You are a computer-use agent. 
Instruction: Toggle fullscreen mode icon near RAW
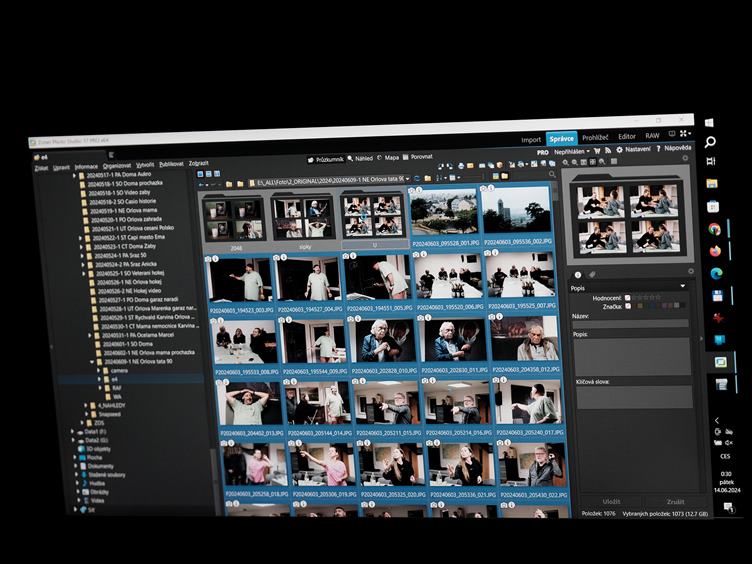tap(684, 133)
